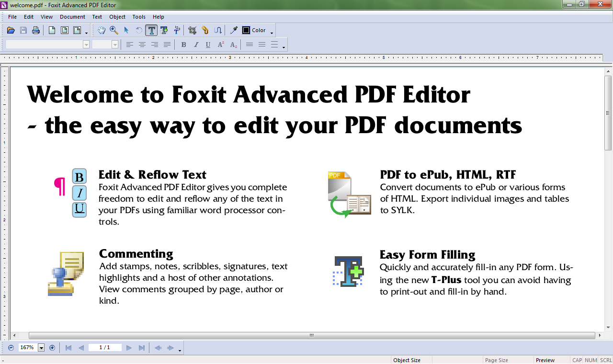Expand the font size dropdown
The width and height of the screenshot is (613, 364).
tap(115, 45)
